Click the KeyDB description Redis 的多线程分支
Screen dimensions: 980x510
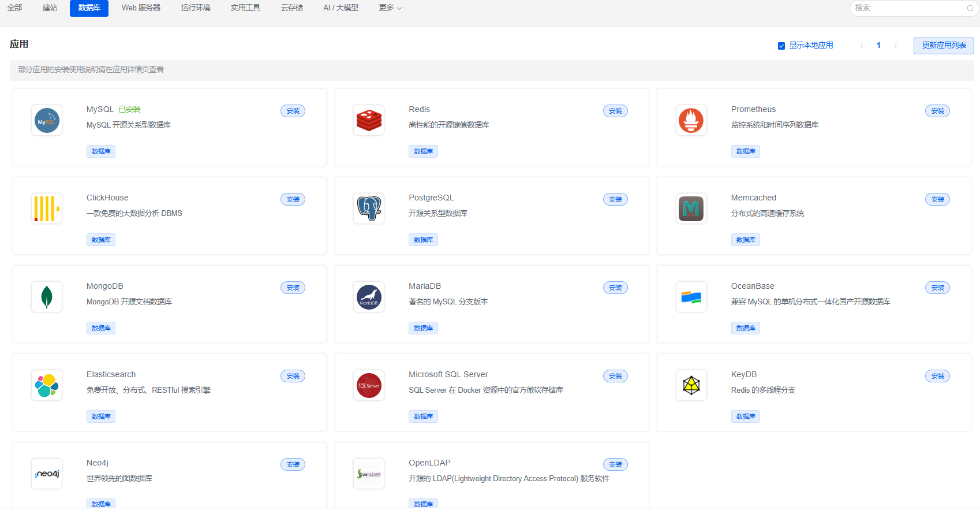tap(764, 390)
